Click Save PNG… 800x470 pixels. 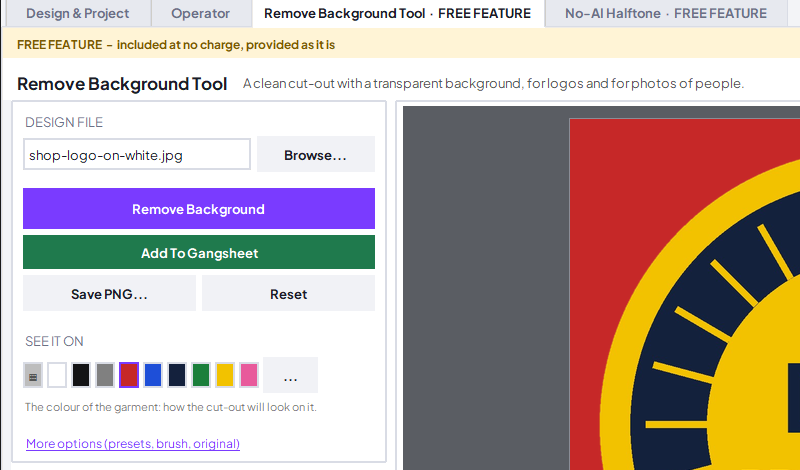(109, 293)
